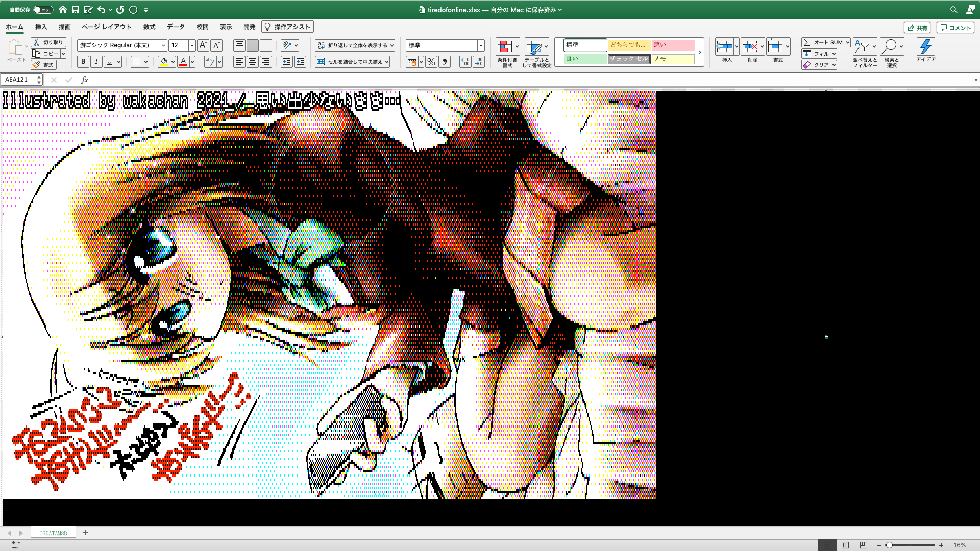Apply comma style format
Screen dimensions: 980x551
tap(445, 62)
